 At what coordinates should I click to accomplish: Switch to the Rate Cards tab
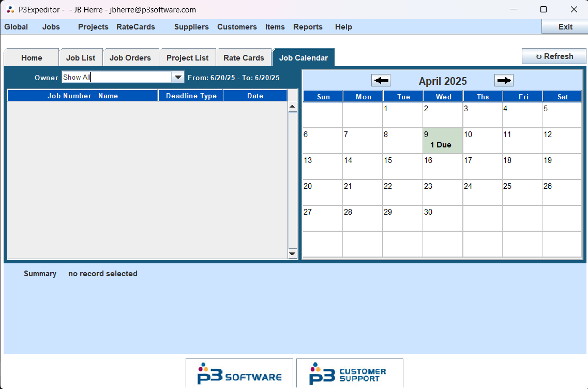pyautogui.click(x=244, y=58)
